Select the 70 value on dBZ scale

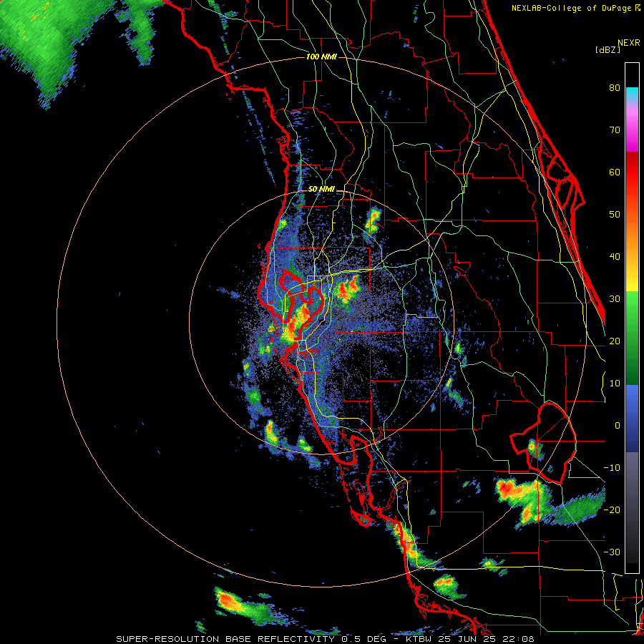click(x=615, y=130)
